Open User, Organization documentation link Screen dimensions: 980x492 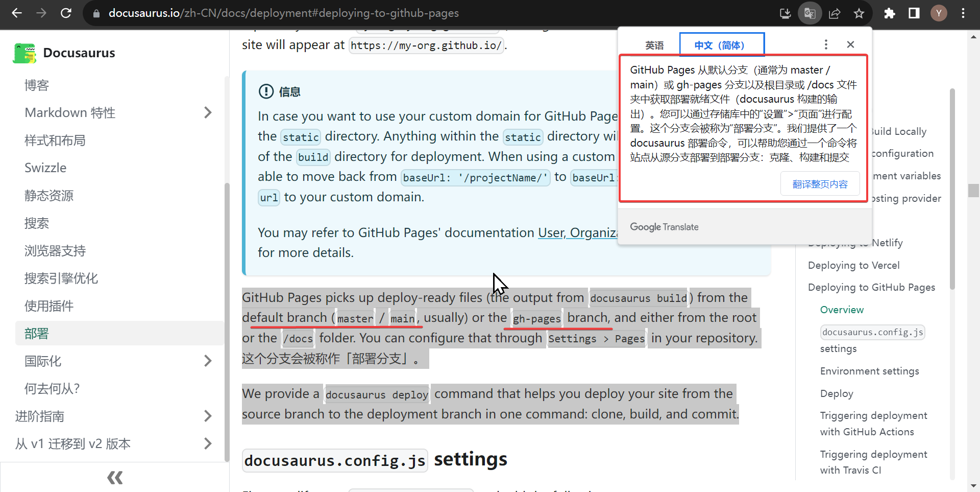tap(578, 233)
